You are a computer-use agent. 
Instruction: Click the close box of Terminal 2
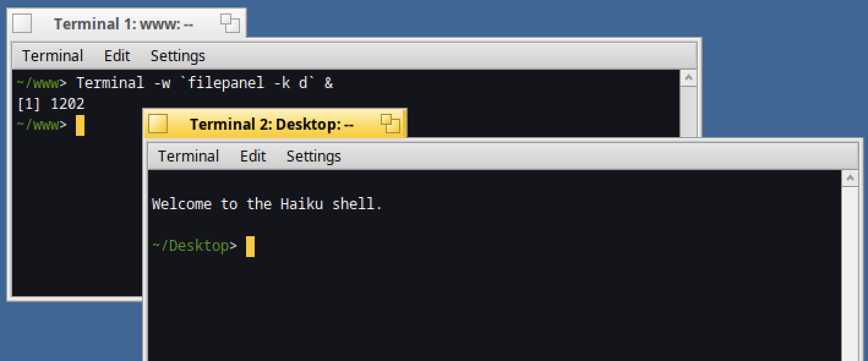pos(158,124)
